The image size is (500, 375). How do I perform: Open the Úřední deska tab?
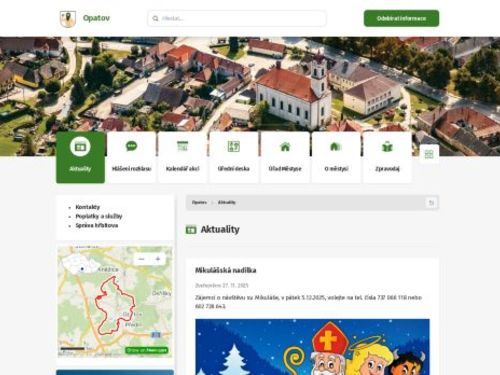pos(234,157)
